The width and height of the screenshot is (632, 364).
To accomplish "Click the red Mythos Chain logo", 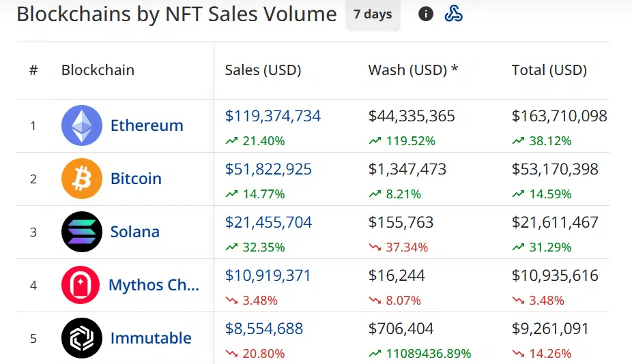I will (81, 285).
